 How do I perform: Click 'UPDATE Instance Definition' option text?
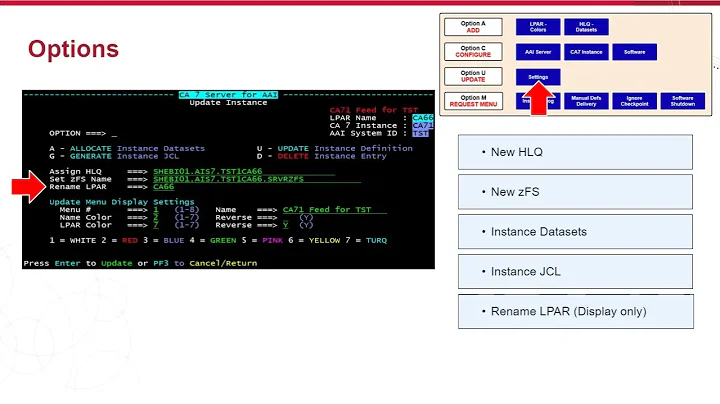(345, 149)
